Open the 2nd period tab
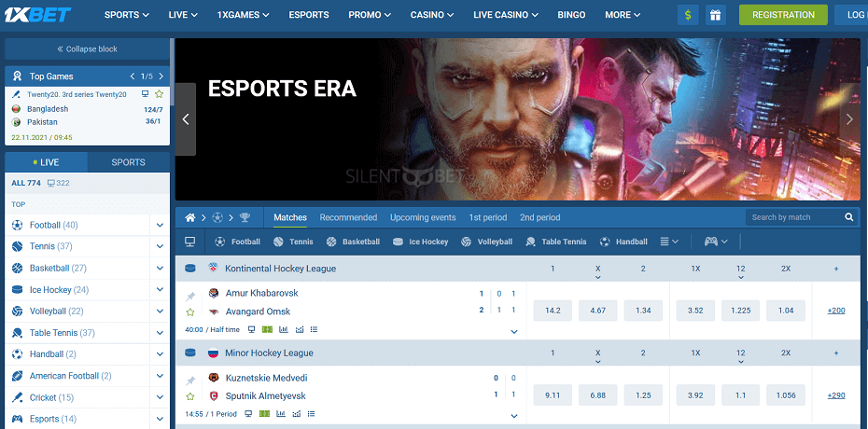The height and width of the screenshot is (429, 868). pos(539,218)
